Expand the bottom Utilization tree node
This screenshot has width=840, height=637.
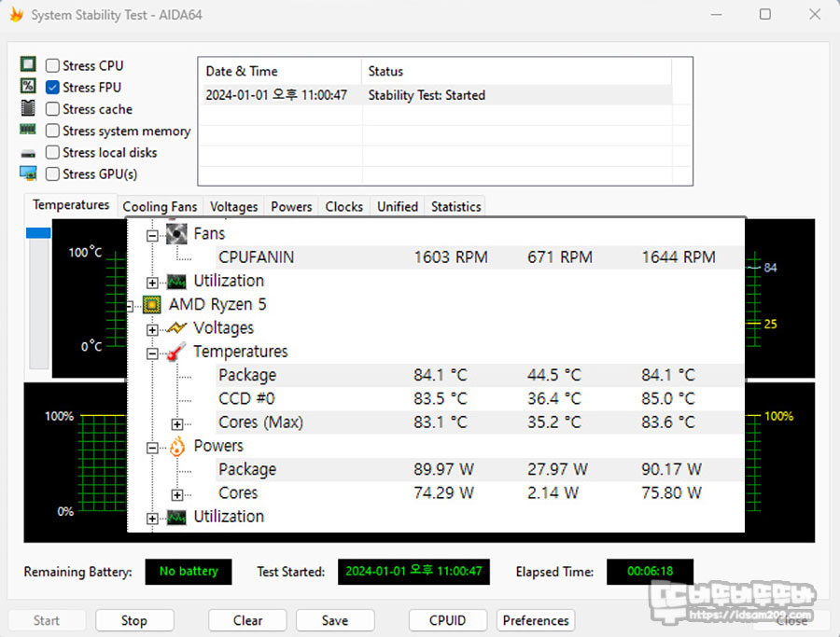(152, 519)
